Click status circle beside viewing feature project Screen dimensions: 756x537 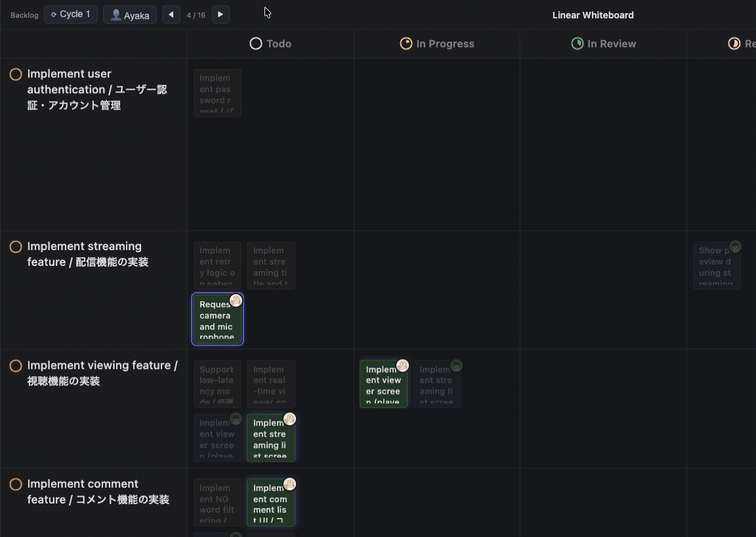pyautogui.click(x=16, y=366)
